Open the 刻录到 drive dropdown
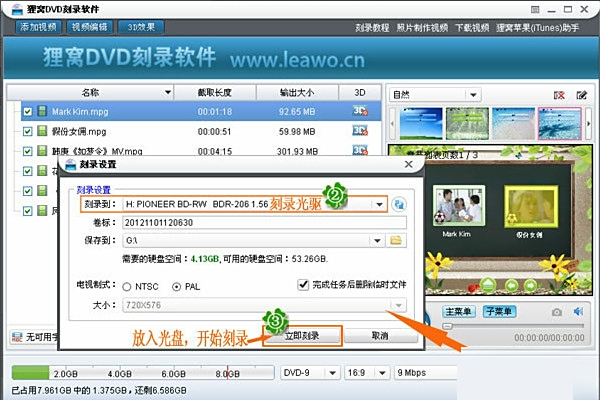The width and height of the screenshot is (600, 400). 379,204
